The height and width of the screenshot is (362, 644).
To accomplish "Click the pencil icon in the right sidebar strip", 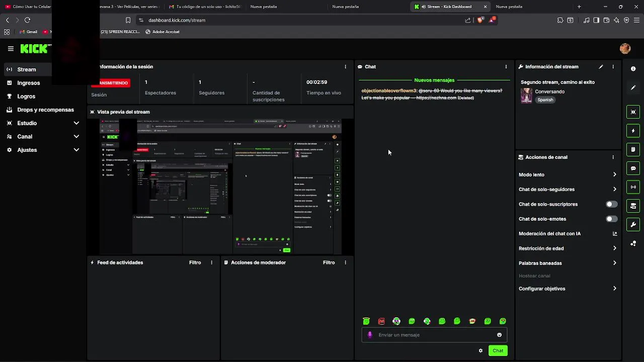I will pos(633,87).
